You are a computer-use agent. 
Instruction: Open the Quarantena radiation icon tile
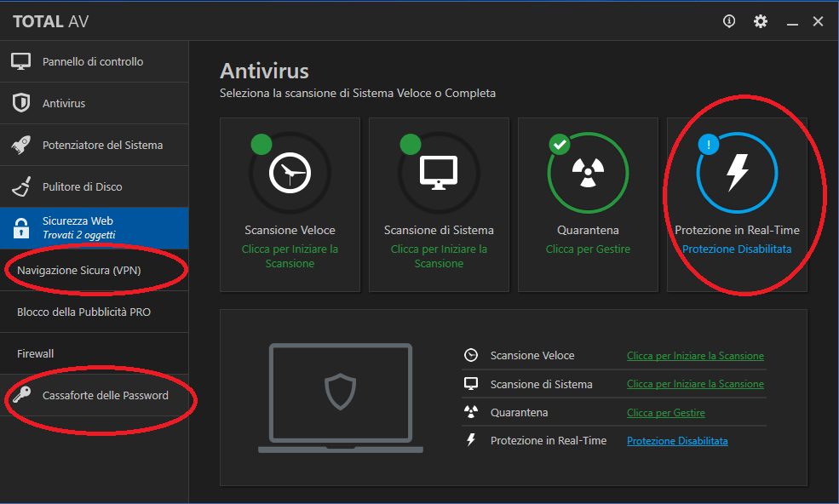(588, 173)
